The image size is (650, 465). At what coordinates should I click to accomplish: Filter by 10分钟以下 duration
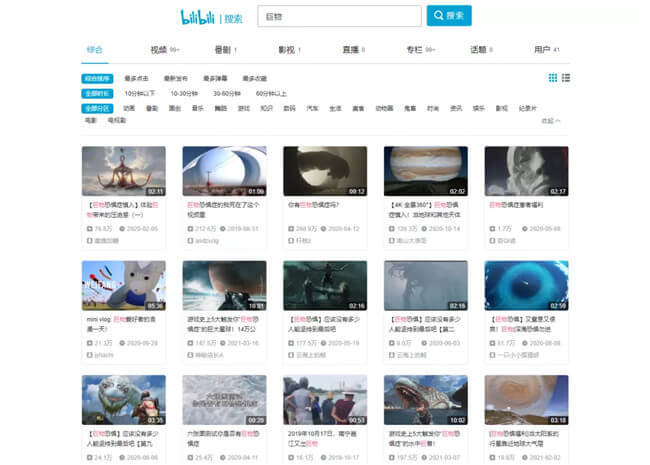pyautogui.click(x=140, y=93)
